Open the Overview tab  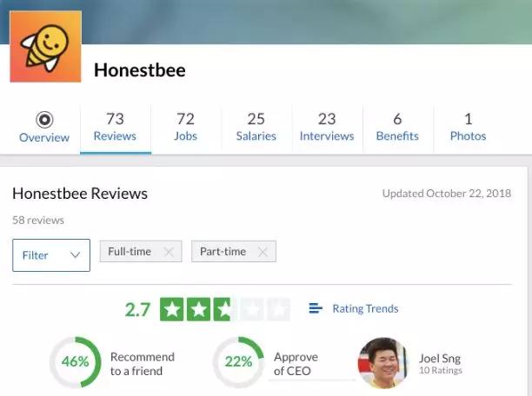click(x=44, y=129)
